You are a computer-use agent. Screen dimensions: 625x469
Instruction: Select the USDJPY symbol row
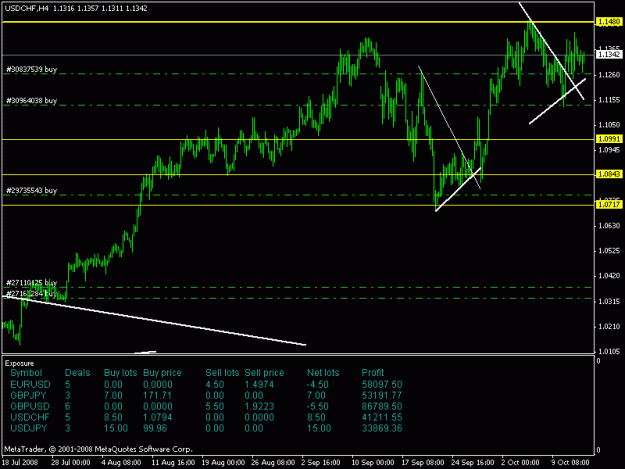206,428
